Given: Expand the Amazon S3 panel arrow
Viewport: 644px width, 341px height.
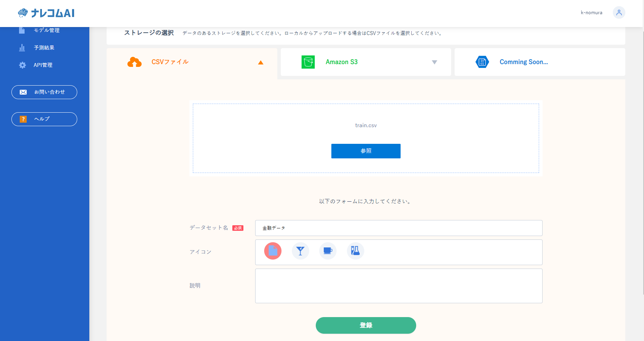Looking at the screenshot, I should click(435, 62).
